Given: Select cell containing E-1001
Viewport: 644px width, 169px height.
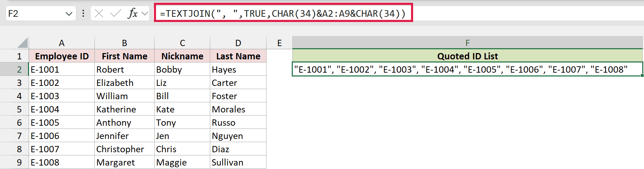Looking at the screenshot, I should tap(62, 69).
